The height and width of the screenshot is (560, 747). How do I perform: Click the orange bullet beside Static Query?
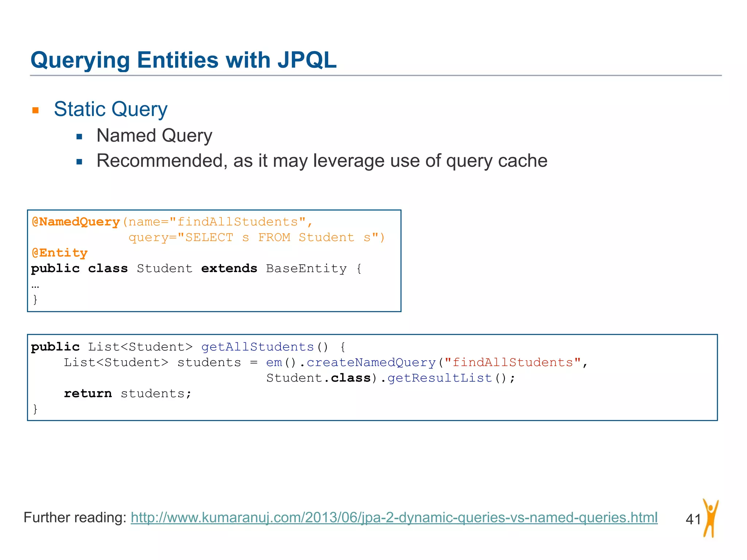(x=35, y=110)
